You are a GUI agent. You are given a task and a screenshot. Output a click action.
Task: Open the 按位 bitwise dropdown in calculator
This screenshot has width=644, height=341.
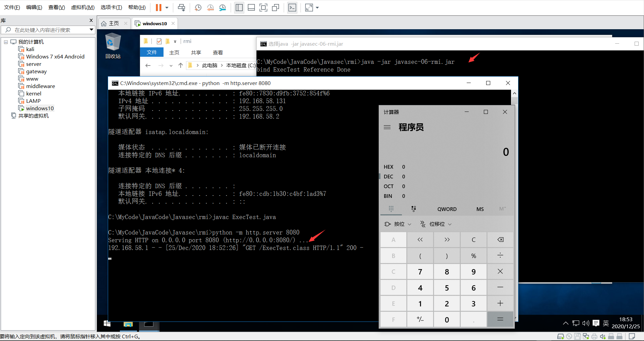pos(398,224)
